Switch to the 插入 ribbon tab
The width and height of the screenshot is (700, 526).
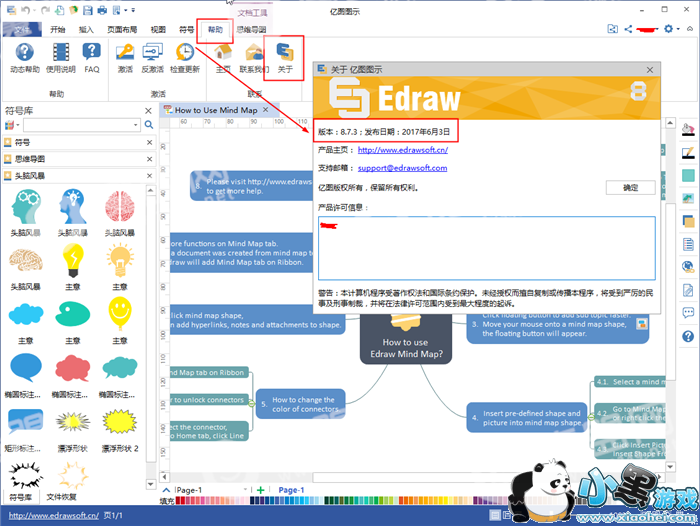click(x=86, y=29)
